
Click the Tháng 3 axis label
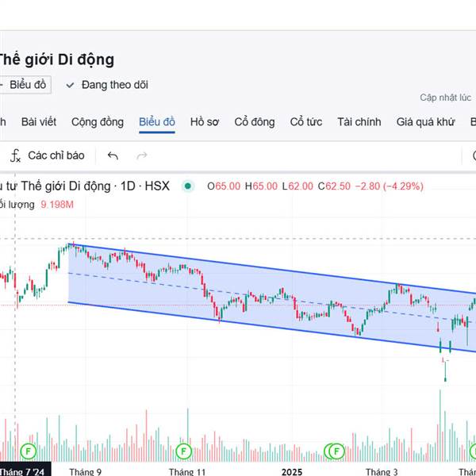click(x=382, y=472)
